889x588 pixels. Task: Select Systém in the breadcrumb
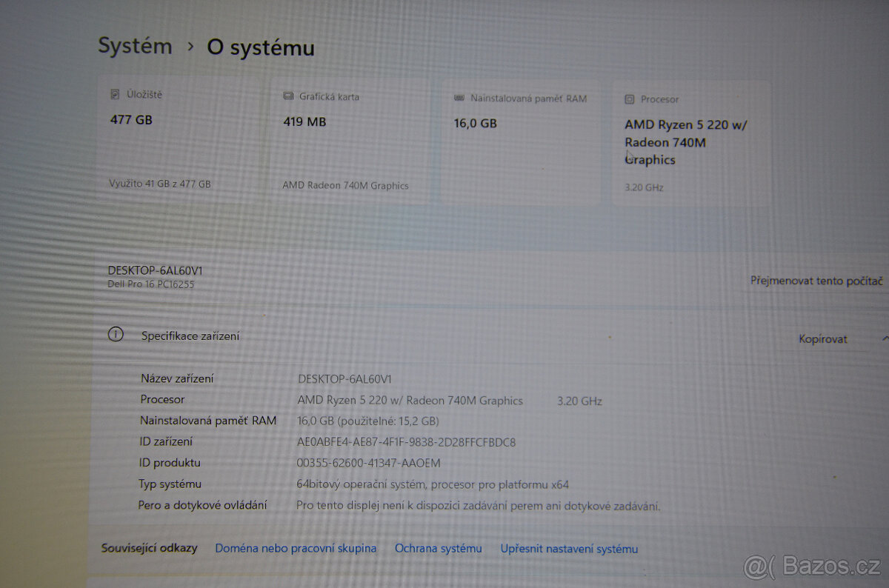(135, 46)
